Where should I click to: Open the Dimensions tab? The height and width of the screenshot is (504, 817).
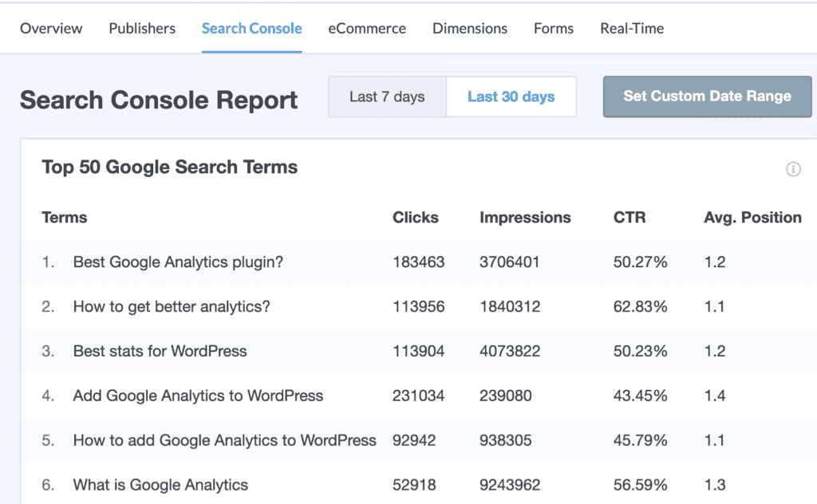point(469,28)
